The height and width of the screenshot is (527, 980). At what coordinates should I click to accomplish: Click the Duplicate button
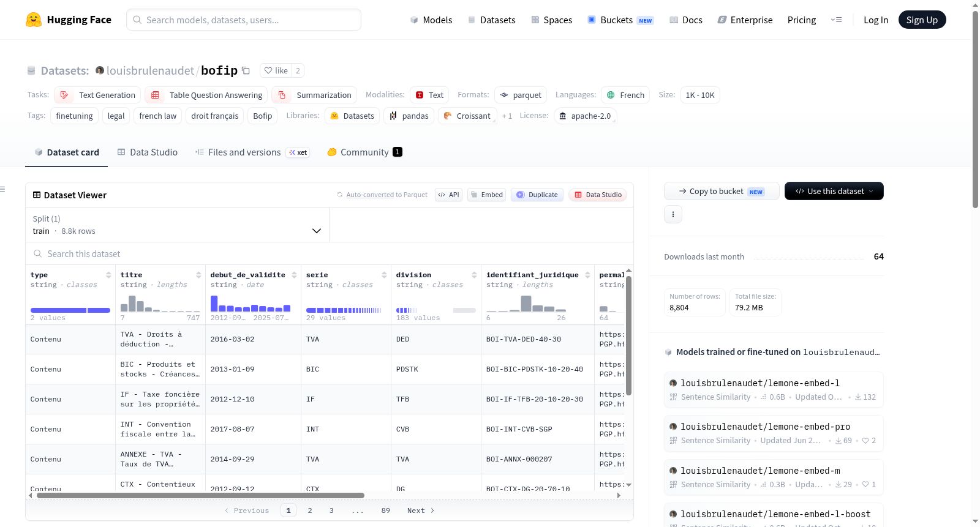537,195
